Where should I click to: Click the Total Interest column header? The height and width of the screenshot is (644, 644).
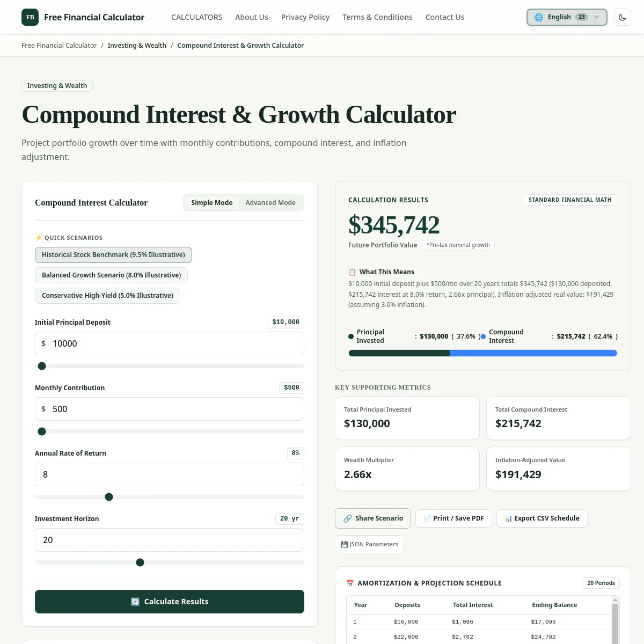pos(473,605)
